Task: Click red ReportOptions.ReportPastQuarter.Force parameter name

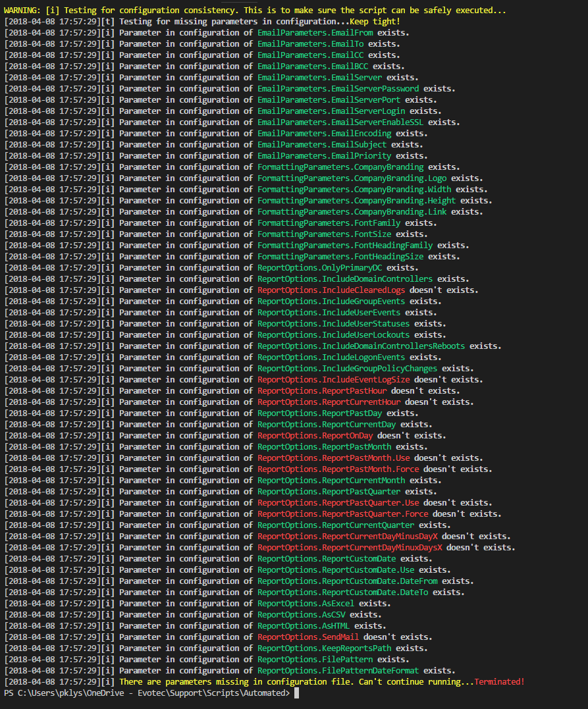Action: tap(342, 513)
